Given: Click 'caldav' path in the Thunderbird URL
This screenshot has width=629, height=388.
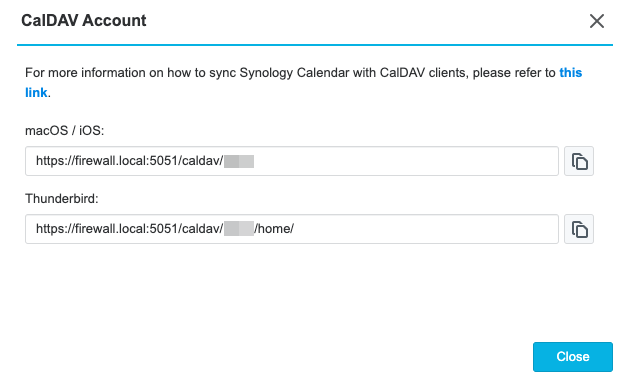Looking at the screenshot, I should coord(200,229).
